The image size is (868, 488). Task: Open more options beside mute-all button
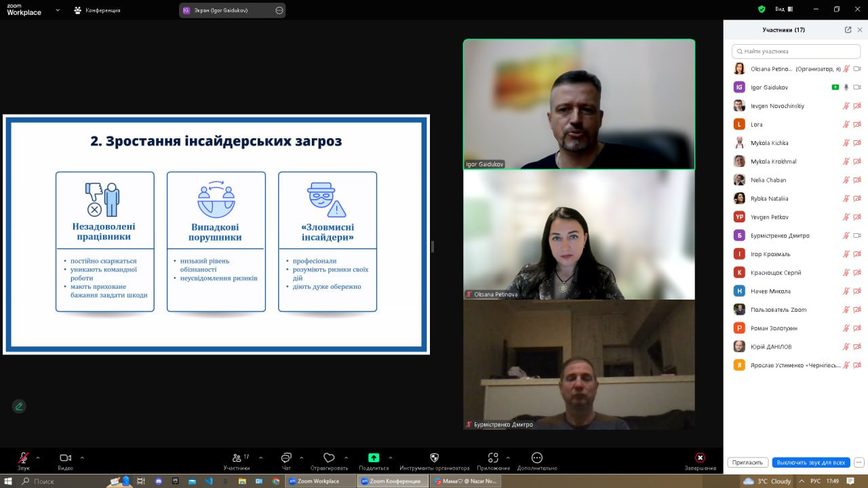[x=858, y=462]
